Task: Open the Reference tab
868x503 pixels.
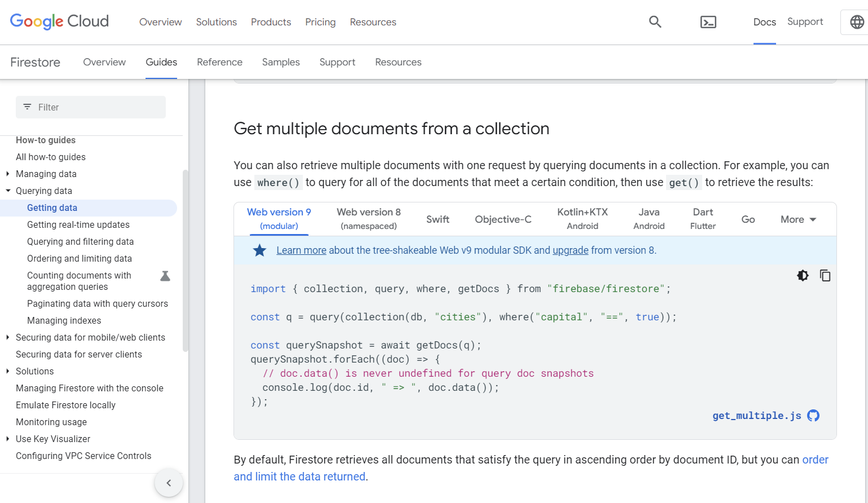Action: 219,62
